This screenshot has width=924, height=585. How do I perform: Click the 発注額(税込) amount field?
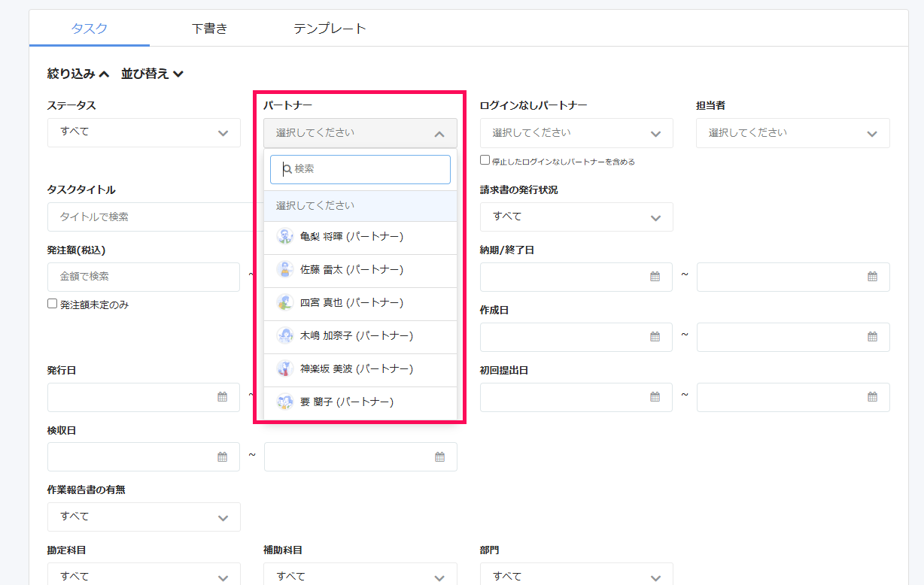(144, 277)
